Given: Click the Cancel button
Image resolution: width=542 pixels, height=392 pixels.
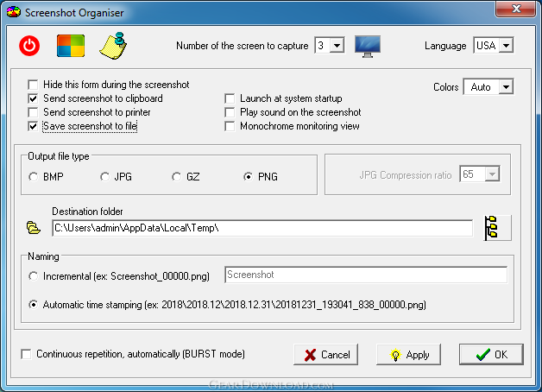Looking at the screenshot, I should (325, 355).
